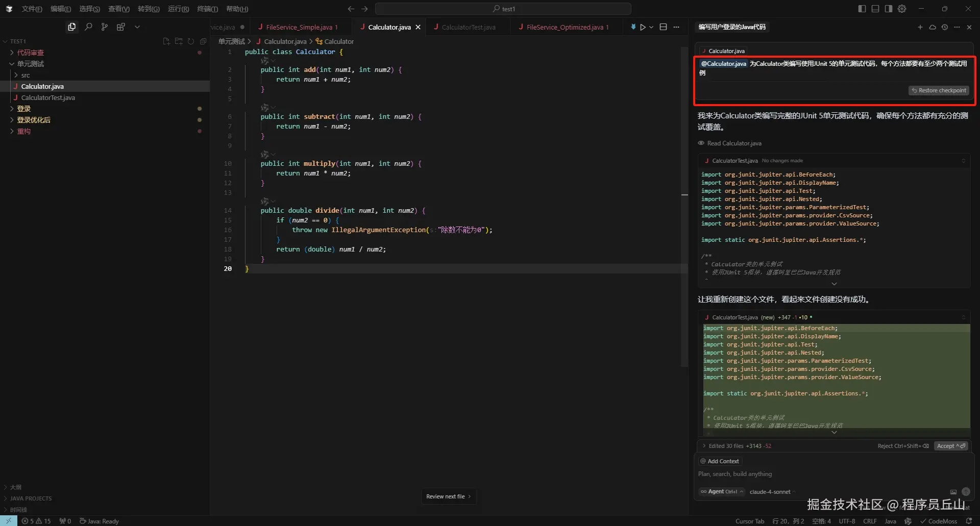
Task: Click Restore checkpoint button
Action: click(939, 90)
